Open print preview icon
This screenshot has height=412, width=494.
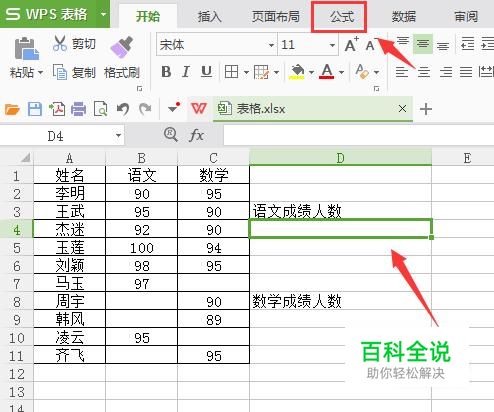[x=100, y=109]
